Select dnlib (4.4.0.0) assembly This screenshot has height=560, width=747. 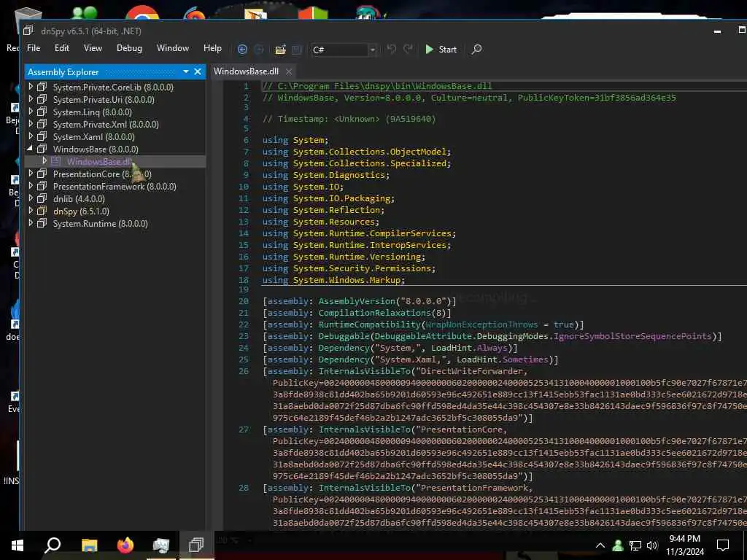[x=79, y=198]
